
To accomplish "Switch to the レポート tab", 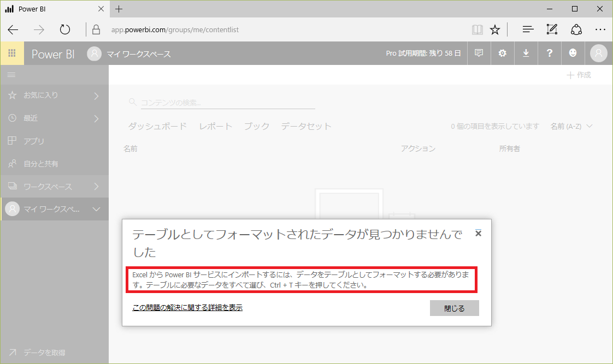I will (x=215, y=126).
